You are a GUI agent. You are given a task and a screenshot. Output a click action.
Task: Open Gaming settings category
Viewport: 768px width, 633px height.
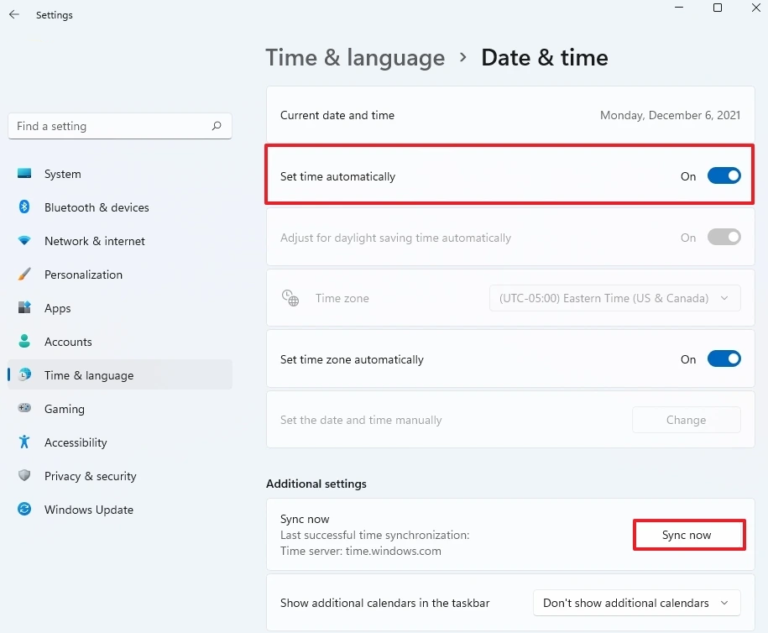click(x=120, y=409)
